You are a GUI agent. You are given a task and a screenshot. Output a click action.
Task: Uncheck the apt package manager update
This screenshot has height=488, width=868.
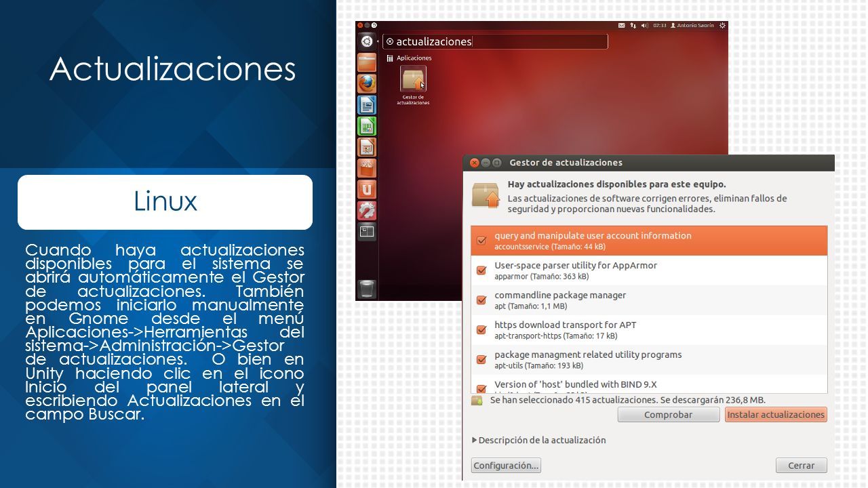tap(481, 300)
